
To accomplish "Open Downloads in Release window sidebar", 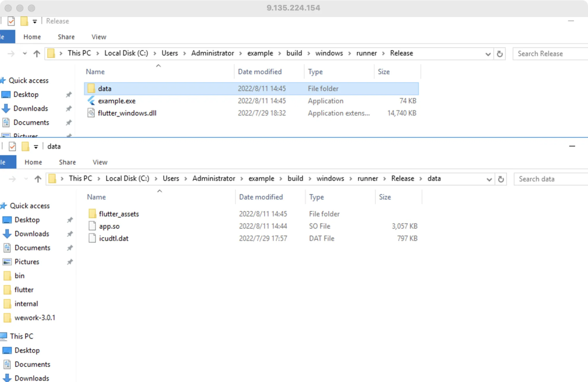I will pos(30,108).
